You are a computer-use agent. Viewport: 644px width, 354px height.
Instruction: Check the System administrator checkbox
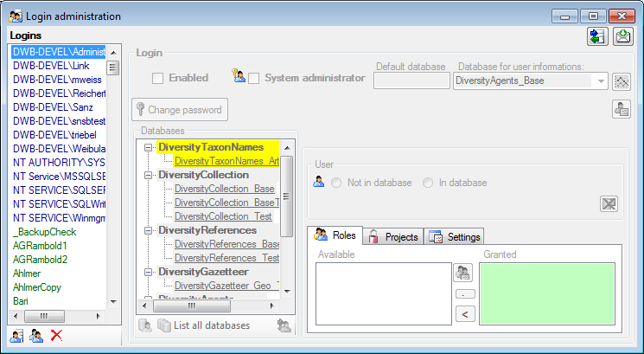point(254,78)
